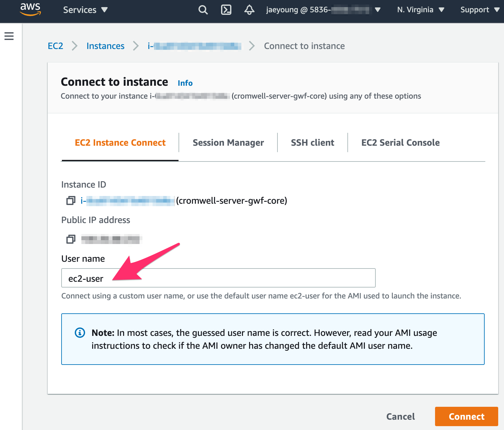Click the '(cromwell-server-gwf-core)' text under Instance ID

click(x=231, y=201)
